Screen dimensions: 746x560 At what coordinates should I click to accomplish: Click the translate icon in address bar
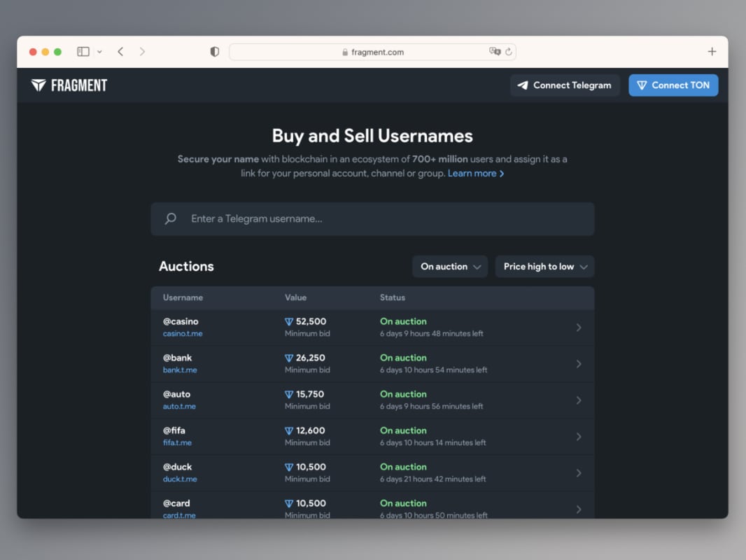click(x=495, y=51)
